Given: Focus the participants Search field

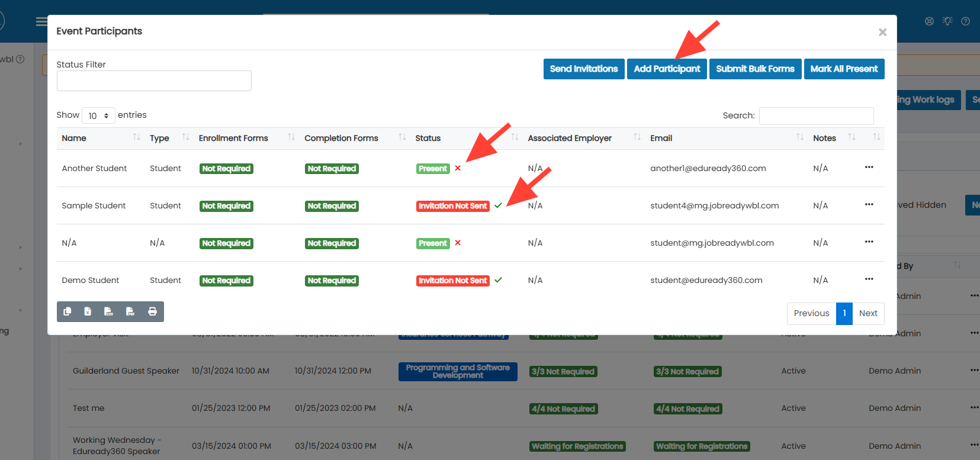Looking at the screenshot, I should (816, 115).
